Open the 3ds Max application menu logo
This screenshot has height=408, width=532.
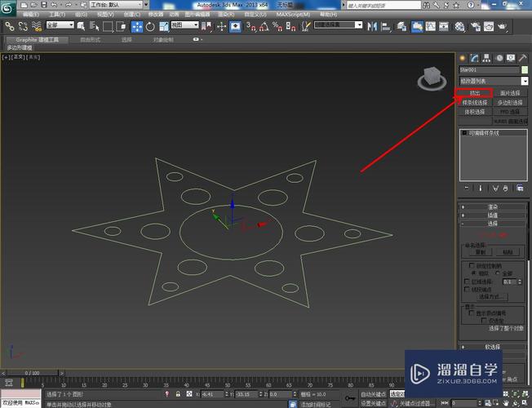click(7, 8)
